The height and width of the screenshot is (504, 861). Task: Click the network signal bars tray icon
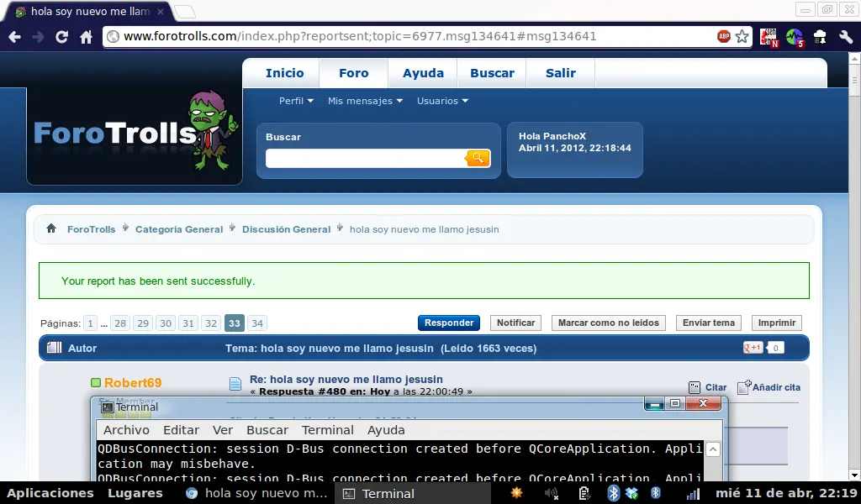pyautogui.click(x=693, y=494)
